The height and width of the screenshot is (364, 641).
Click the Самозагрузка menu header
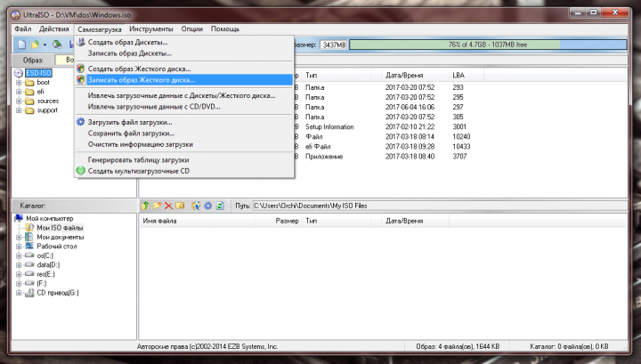coord(100,29)
